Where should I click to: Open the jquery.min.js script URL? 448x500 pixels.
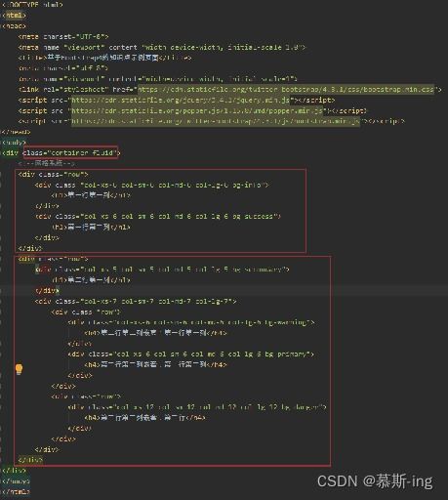click(x=181, y=100)
